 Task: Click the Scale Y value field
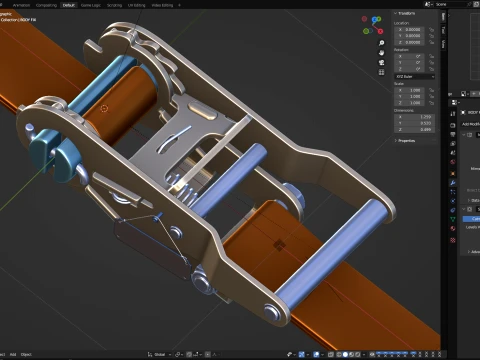pos(409,96)
